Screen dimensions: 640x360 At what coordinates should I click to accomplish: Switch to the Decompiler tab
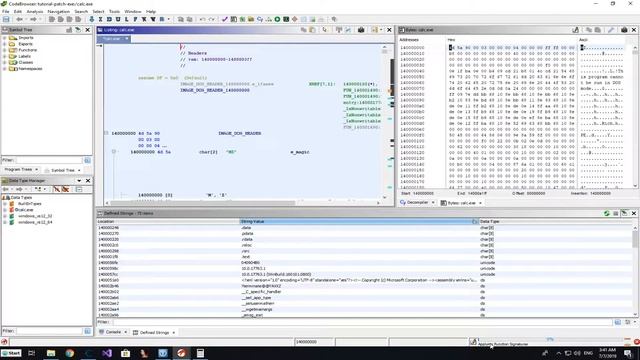(417, 202)
